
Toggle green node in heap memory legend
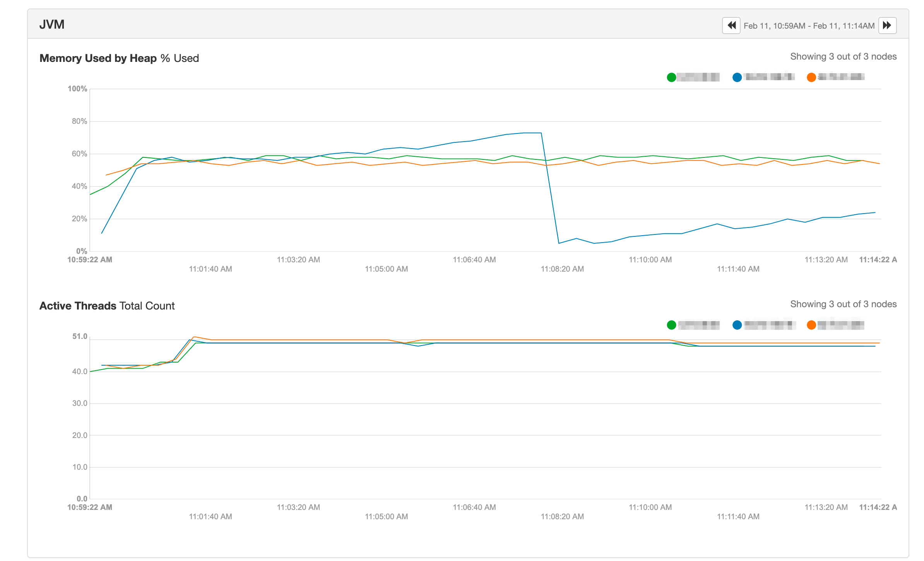[671, 77]
